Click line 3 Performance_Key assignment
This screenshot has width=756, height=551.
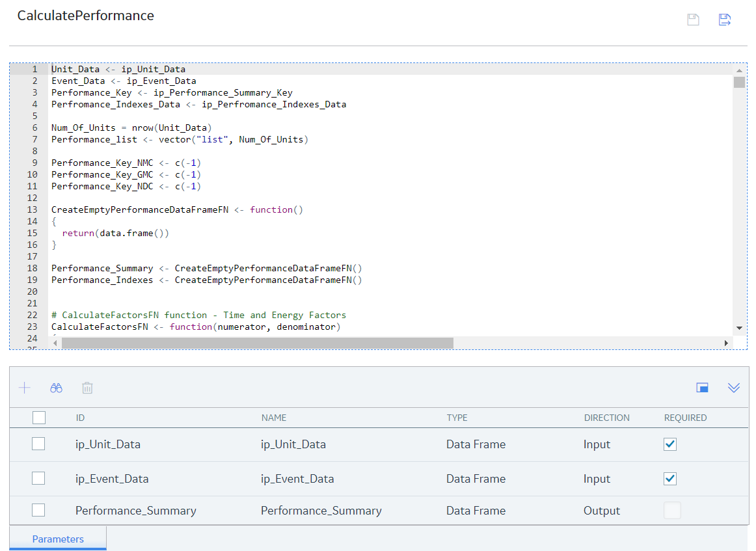(x=172, y=92)
